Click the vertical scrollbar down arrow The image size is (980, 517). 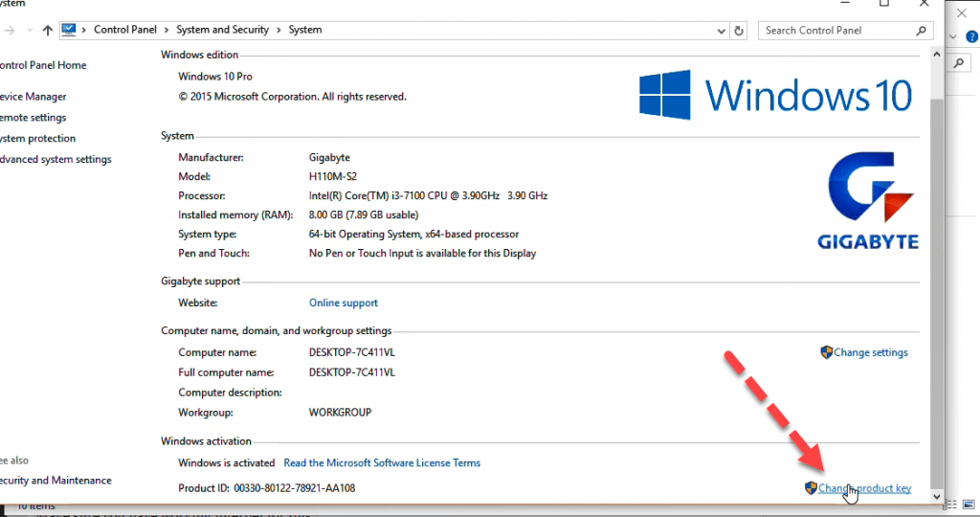[x=936, y=496]
